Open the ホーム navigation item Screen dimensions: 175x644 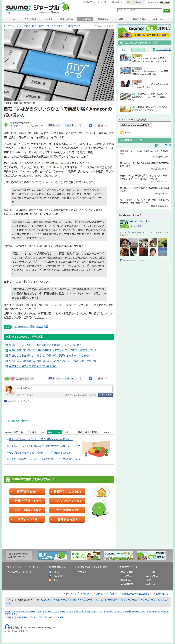pos(12,19)
